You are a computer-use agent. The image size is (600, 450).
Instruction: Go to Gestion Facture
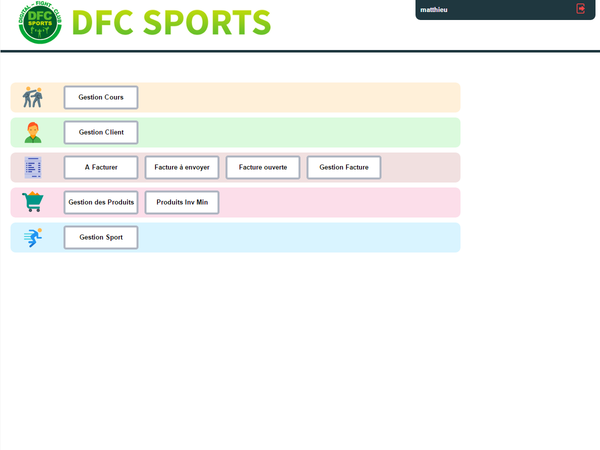[x=344, y=167]
